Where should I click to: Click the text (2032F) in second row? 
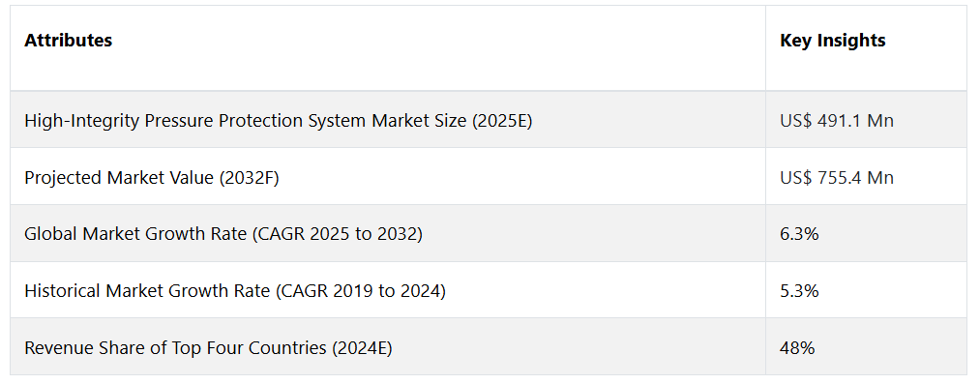tap(249, 178)
